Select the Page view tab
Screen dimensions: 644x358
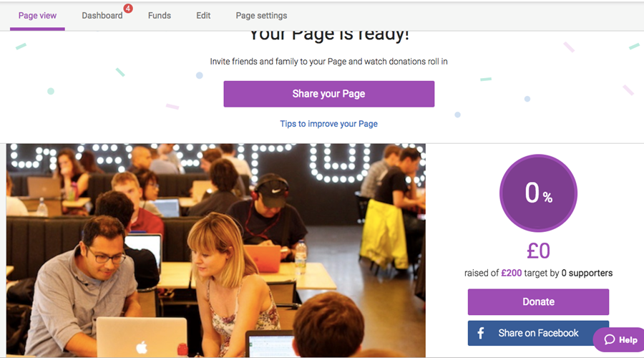(37, 16)
